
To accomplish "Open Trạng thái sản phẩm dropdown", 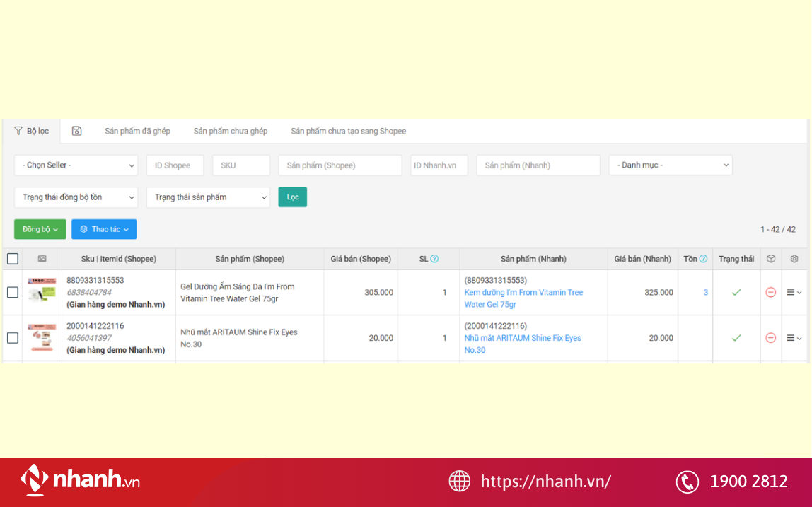I will pyautogui.click(x=208, y=197).
